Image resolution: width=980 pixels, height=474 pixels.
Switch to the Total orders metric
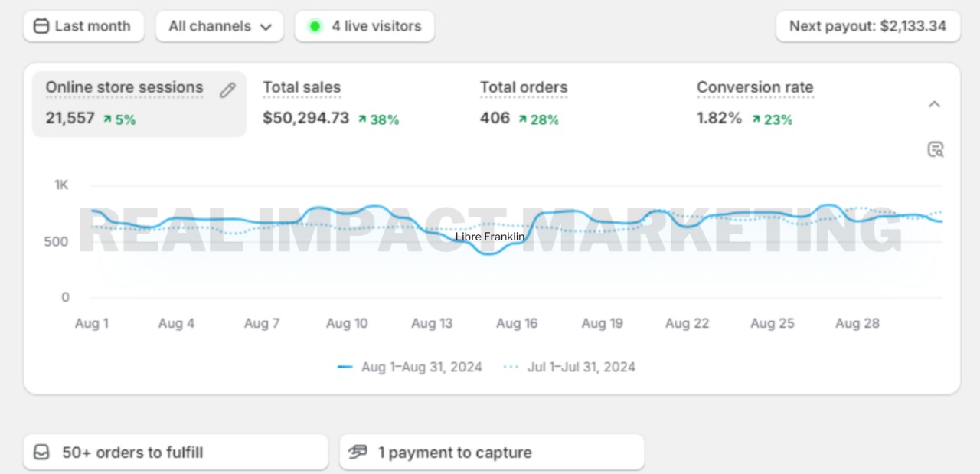click(x=524, y=88)
